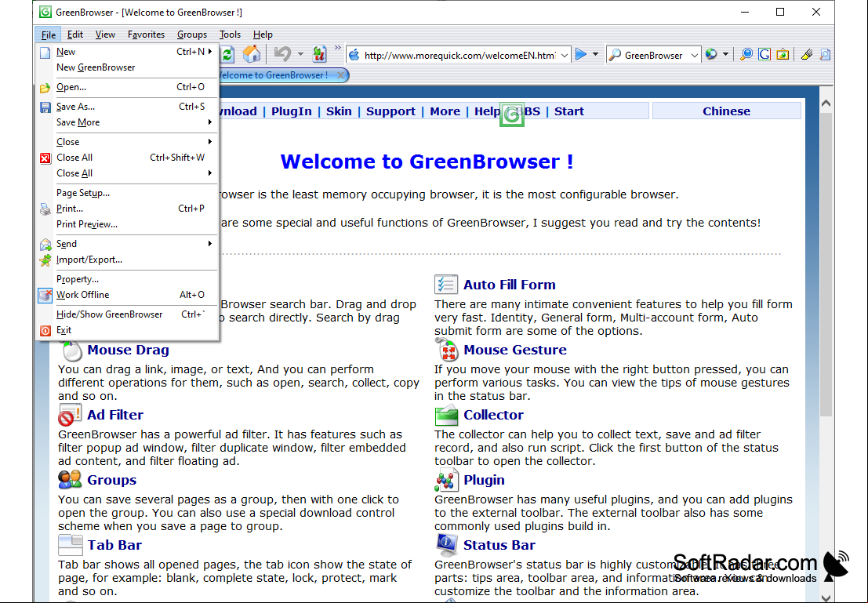Open the View menu
This screenshot has height=603, width=868.
point(105,35)
